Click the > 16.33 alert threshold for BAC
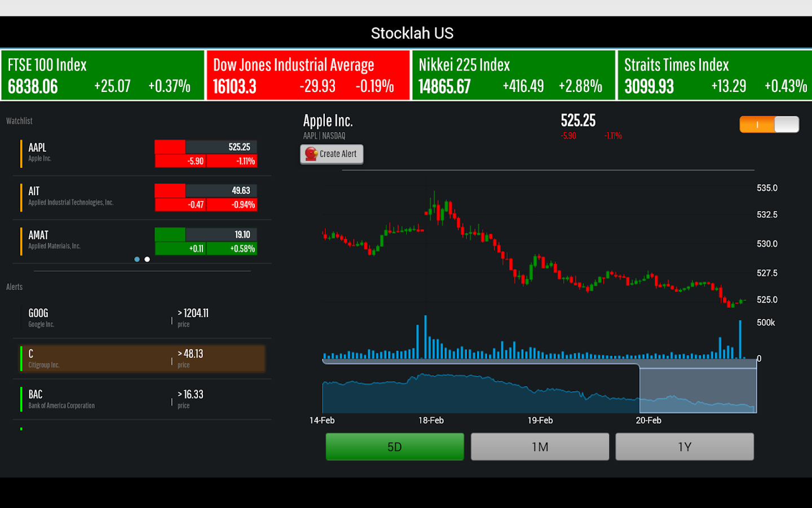Screen dimensions: 812x508 click(x=190, y=395)
